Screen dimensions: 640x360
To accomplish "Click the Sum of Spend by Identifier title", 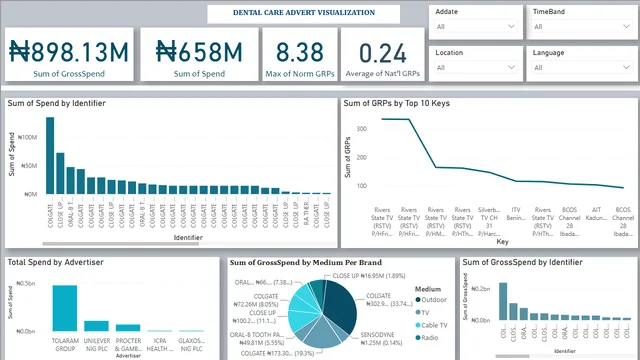I will tap(56, 103).
